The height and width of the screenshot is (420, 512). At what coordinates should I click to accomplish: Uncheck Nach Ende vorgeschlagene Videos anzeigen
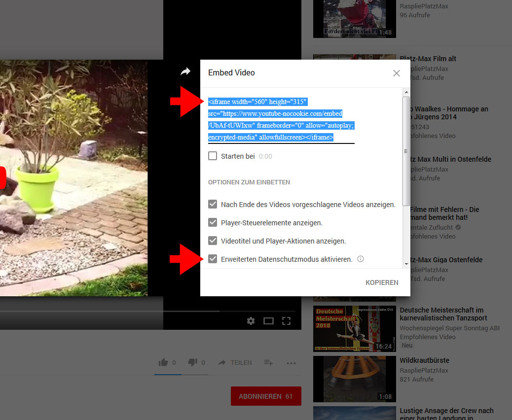tap(213, 204)
